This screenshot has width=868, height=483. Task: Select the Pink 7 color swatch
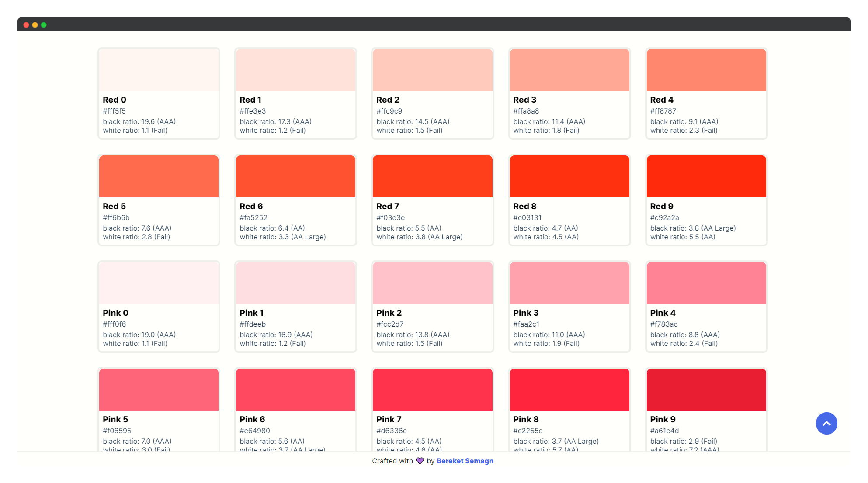coord(432,390)
